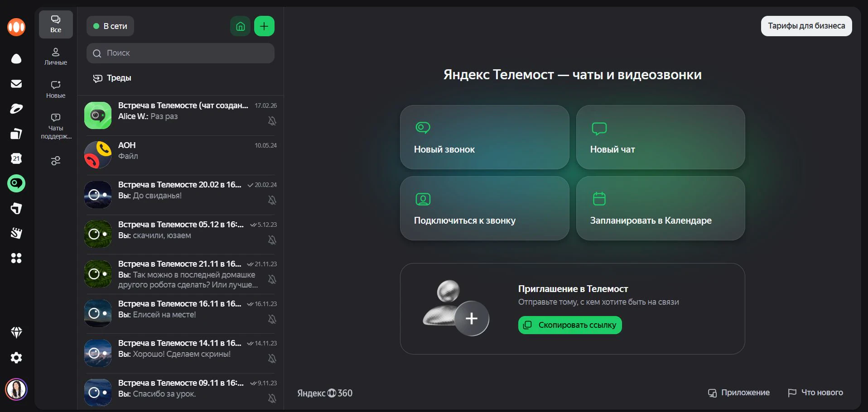
Task: Toggle muted bell for 17.02.26 meeting chat
Action: click(272, 121)
